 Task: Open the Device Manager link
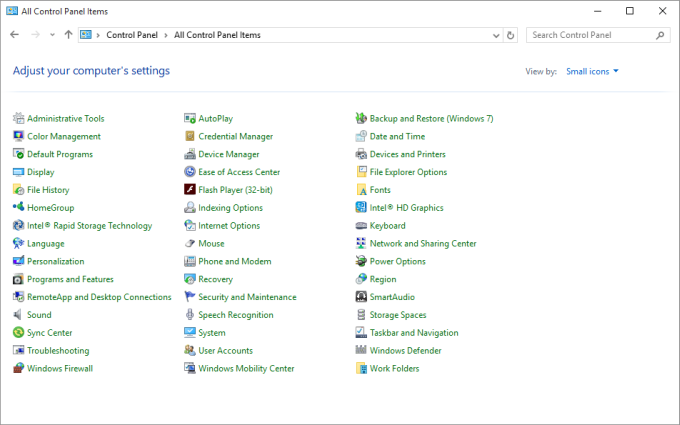(228, 155)
